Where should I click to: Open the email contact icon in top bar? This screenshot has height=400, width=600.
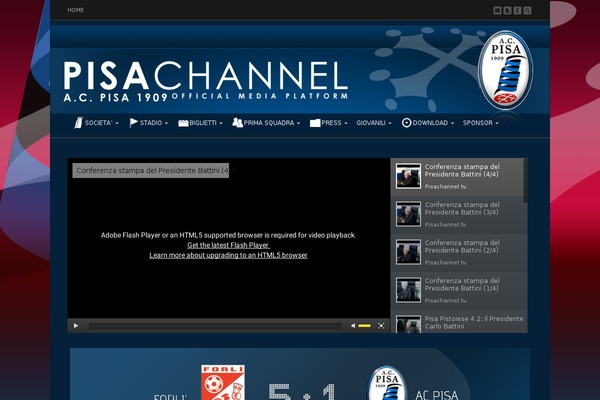coord(497,10)
